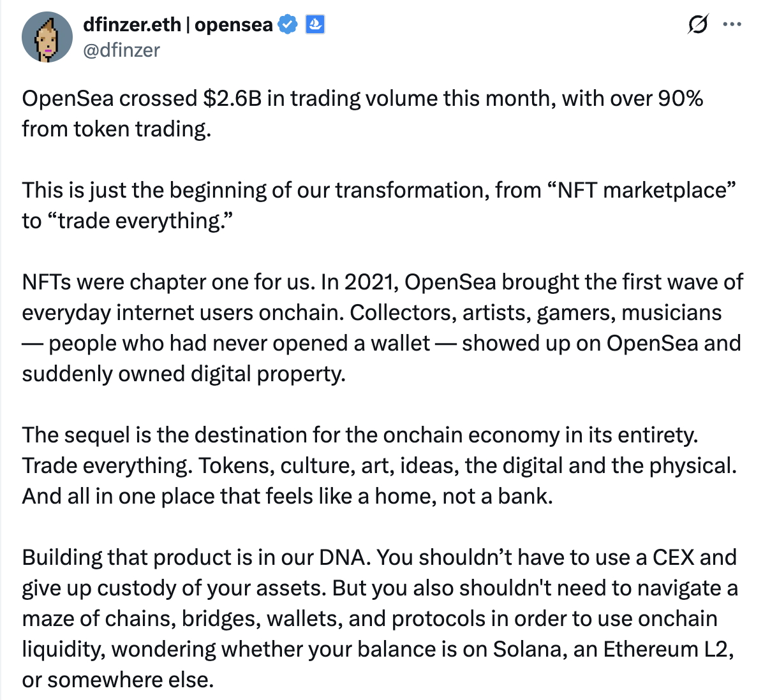Click the dfinzer CryptoPunk profile avatar
This screenshot has height=700, width=763.
click(47, 37)
